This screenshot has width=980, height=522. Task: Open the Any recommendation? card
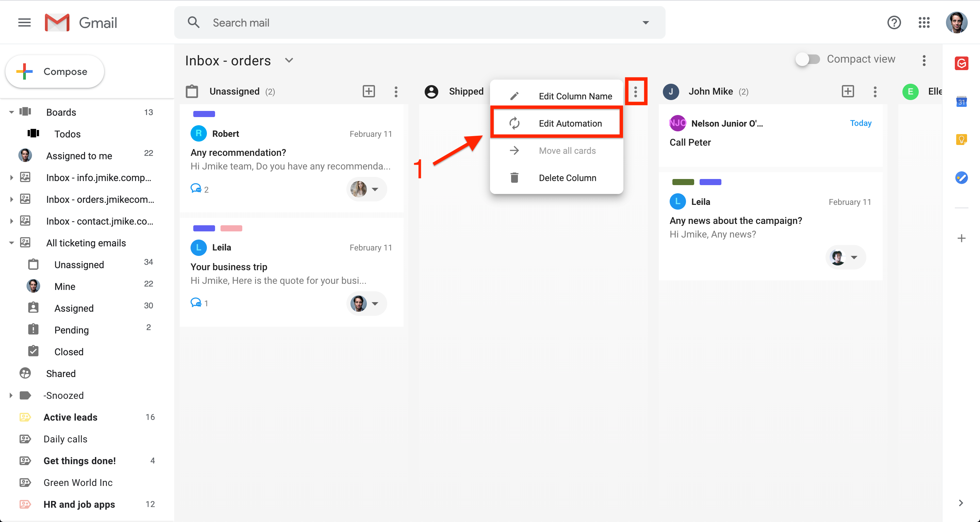[x=291, y=158]
